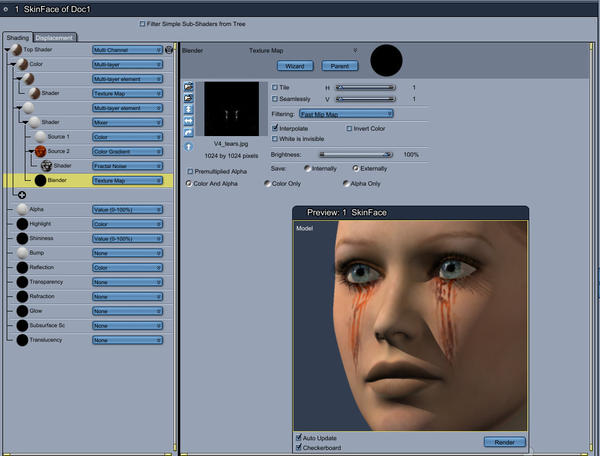Open the Blender Texture Map dropdown
Image resolution: width=600 pixels, height=456 pixels.
click(127, 181)
